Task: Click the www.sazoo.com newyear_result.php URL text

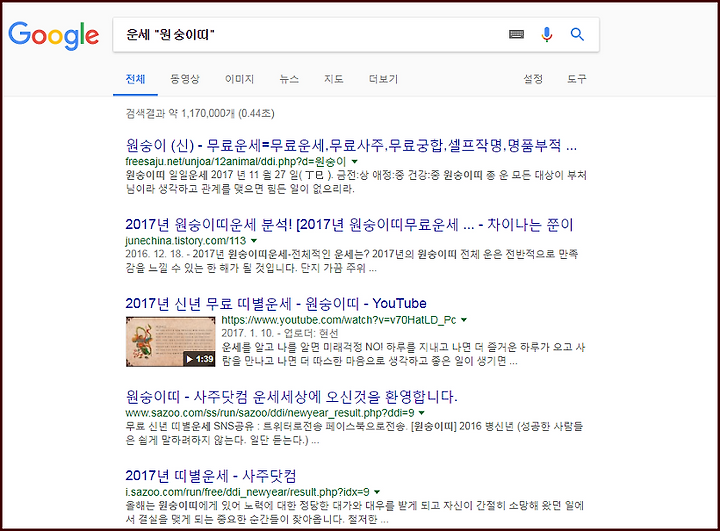Action: point(270,413)
